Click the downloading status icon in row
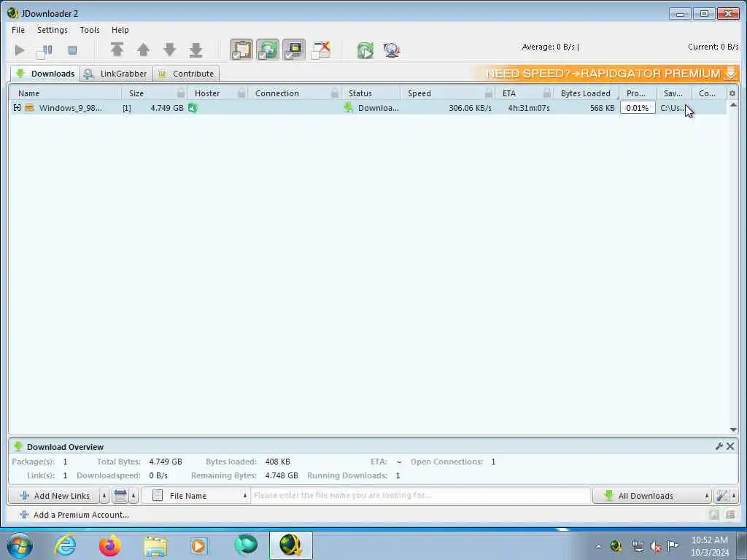The image size is (747, 560). pyautogui.click(x=349, y=108)
